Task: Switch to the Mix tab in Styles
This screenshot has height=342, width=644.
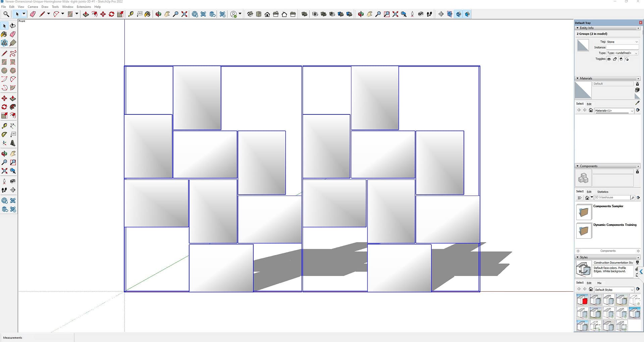Action: pyautogui.click(x=599, y=283)
